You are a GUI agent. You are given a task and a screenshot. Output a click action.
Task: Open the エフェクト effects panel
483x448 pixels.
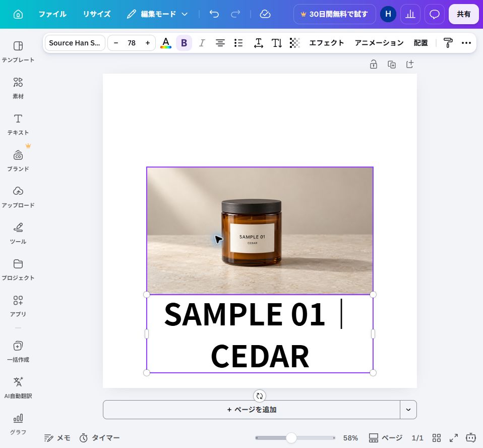click(x=327, y=43)
